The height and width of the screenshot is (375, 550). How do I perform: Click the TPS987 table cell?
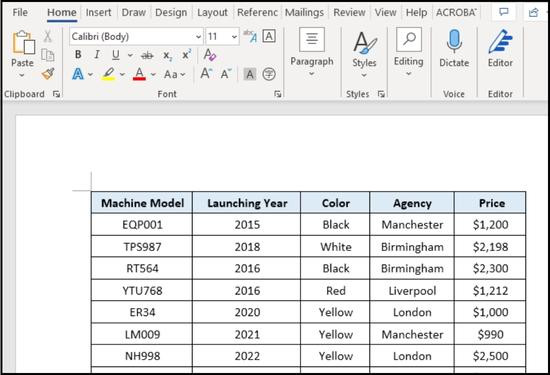click(142, 247)
